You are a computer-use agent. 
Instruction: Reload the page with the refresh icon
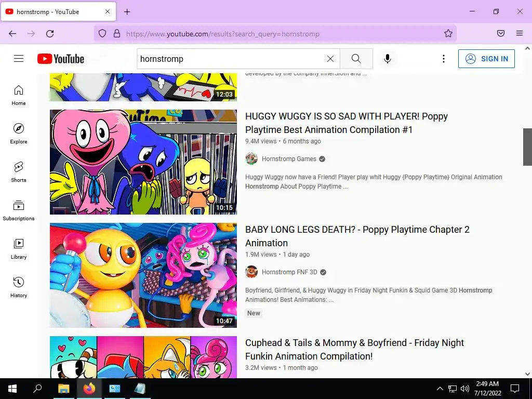pyautogui.click(x=50, y=34)
